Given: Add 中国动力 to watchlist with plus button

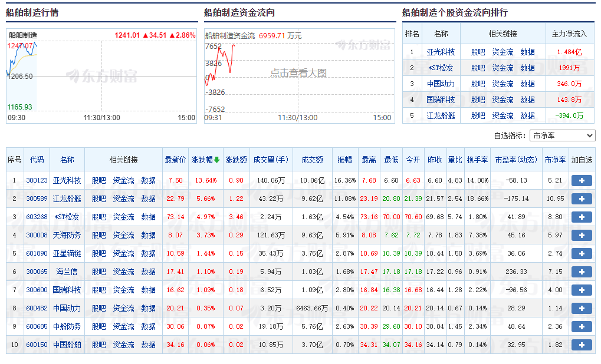Looking at the screenshot, I should (x=582, y=308).
